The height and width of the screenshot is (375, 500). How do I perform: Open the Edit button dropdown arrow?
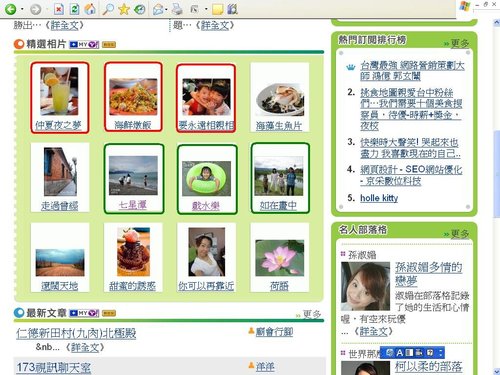coord(206,9)
